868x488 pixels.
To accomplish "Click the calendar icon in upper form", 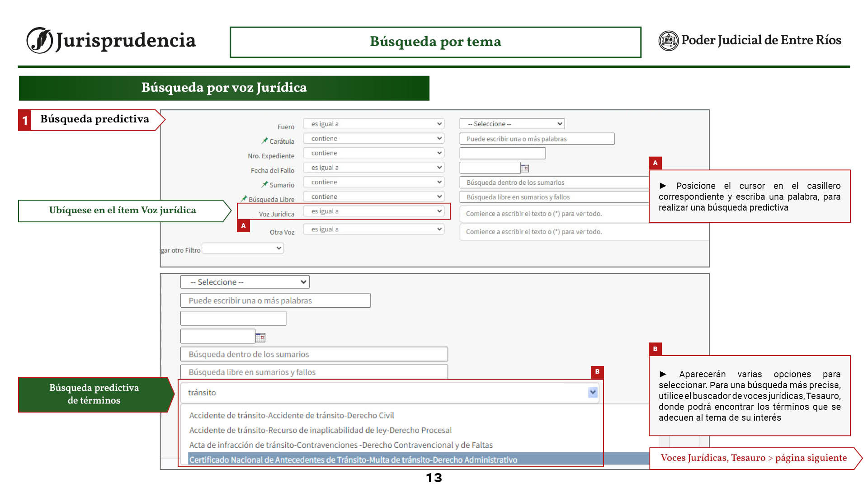I will [x=525, y=169].
